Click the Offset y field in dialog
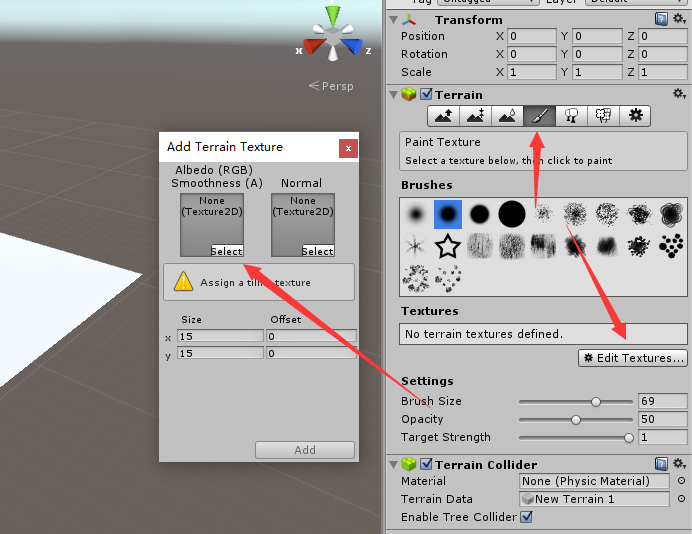 click(x=311, y=353)
